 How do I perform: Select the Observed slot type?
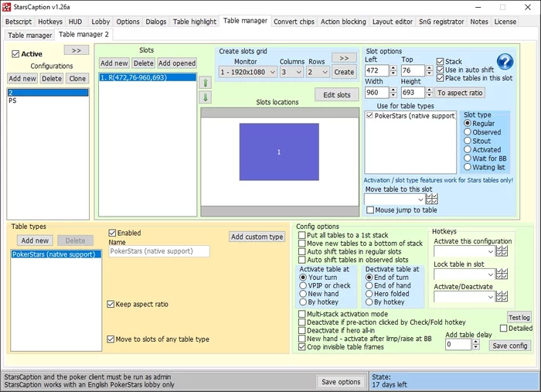(x=468, y=132)
